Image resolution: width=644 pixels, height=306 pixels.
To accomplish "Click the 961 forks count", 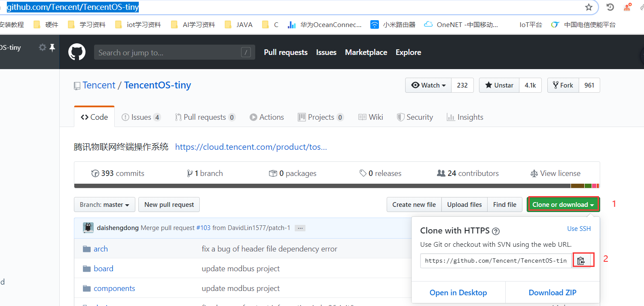I will click(x=589, y=85).
